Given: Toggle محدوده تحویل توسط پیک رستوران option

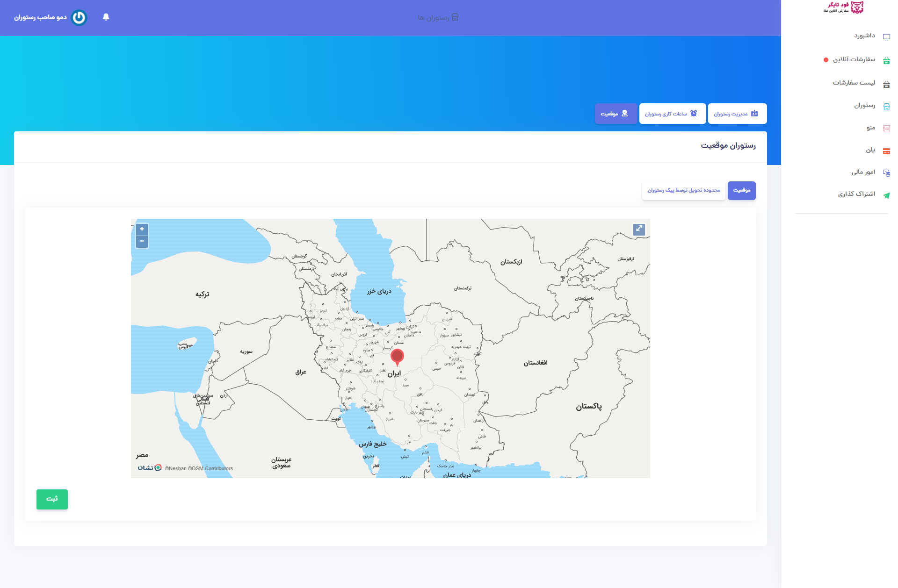Looking at the screenshot, I should point(683,190).
